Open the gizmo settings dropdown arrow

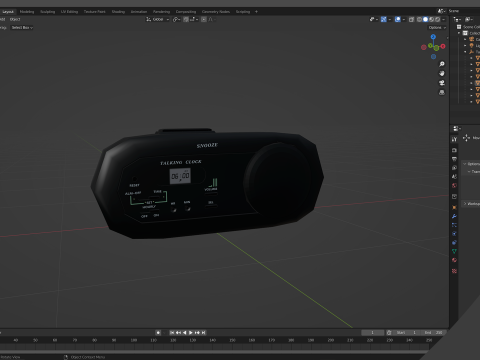tap(390, 19)
